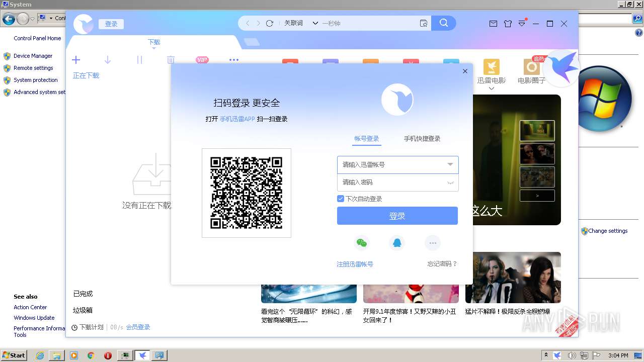This screenshot has width=644, height=362.
Task: Open the new tab button beside 下载
Action: [x=252, y=42]
